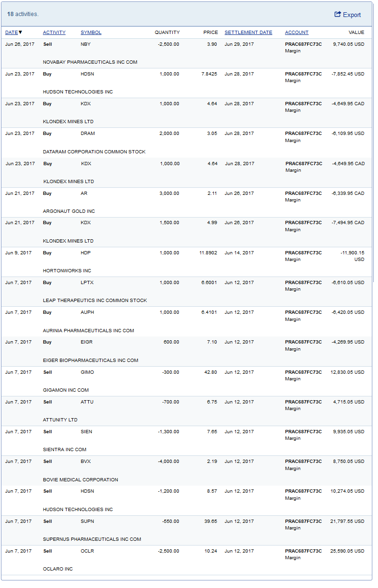Click the Export text link
This screenshot has width=378, height=588.
click(x=352, y=15)
